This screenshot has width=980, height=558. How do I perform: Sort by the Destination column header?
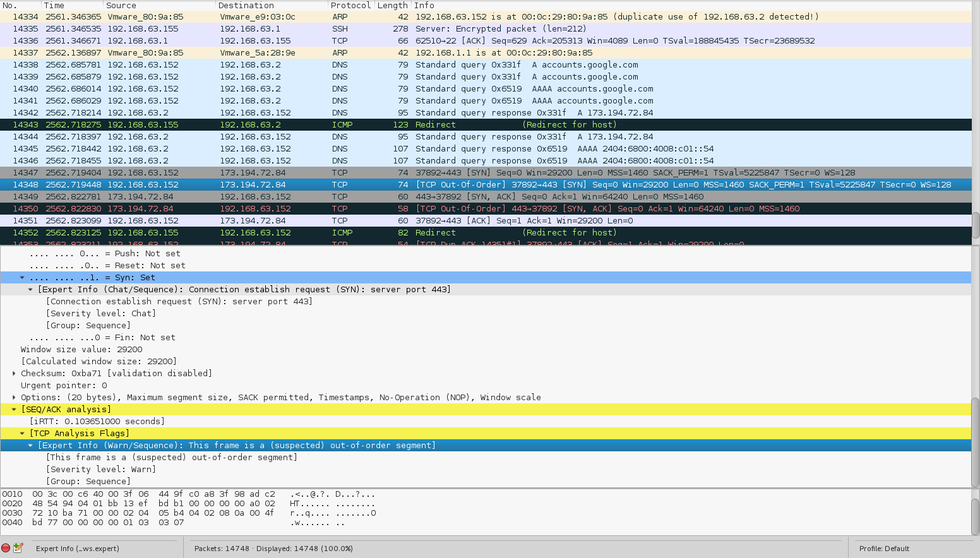(x=273, y=5)
